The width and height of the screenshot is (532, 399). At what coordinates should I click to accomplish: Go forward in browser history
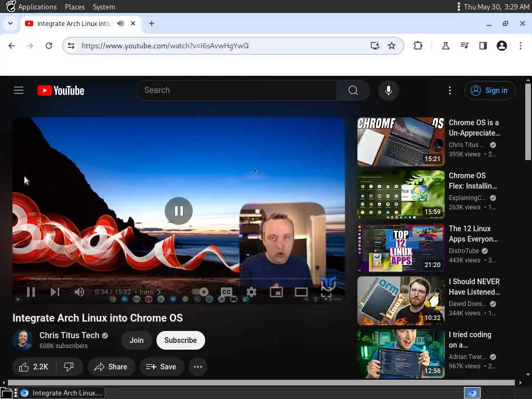(x=30, y=46)
